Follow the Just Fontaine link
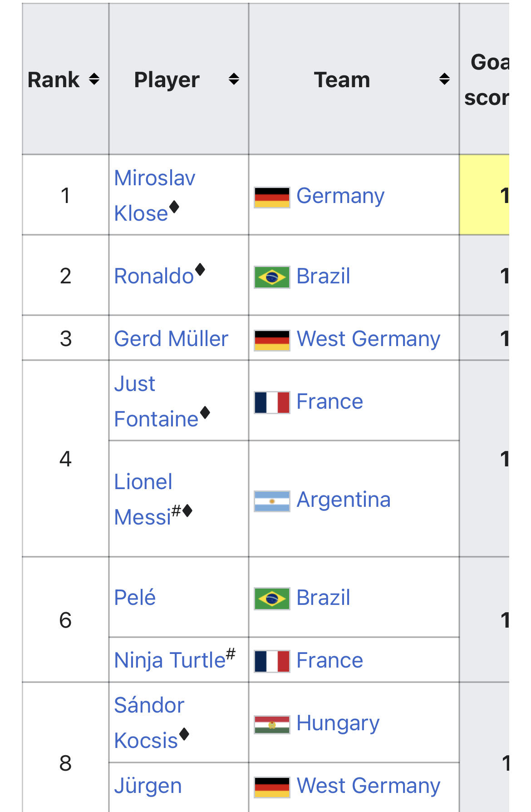The image size is (531, 812). click(x=156, y=401)
